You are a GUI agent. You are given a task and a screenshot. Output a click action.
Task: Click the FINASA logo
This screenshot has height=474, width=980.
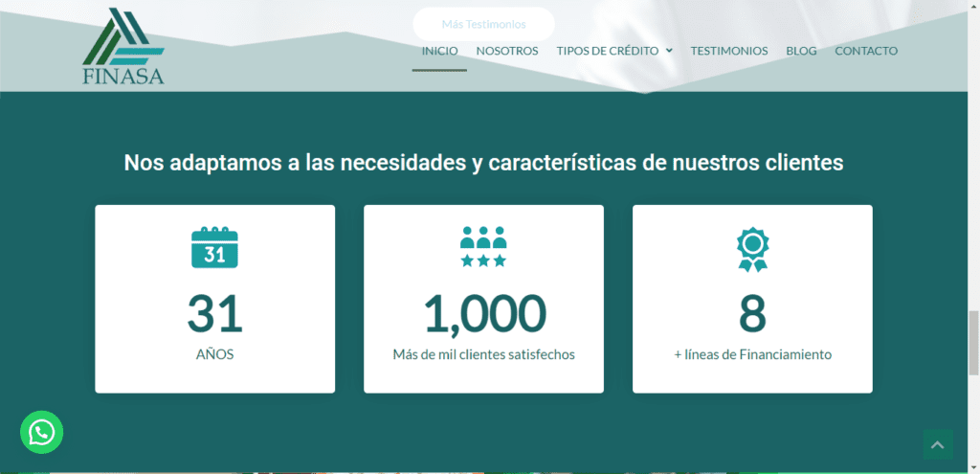click(123, 46)
